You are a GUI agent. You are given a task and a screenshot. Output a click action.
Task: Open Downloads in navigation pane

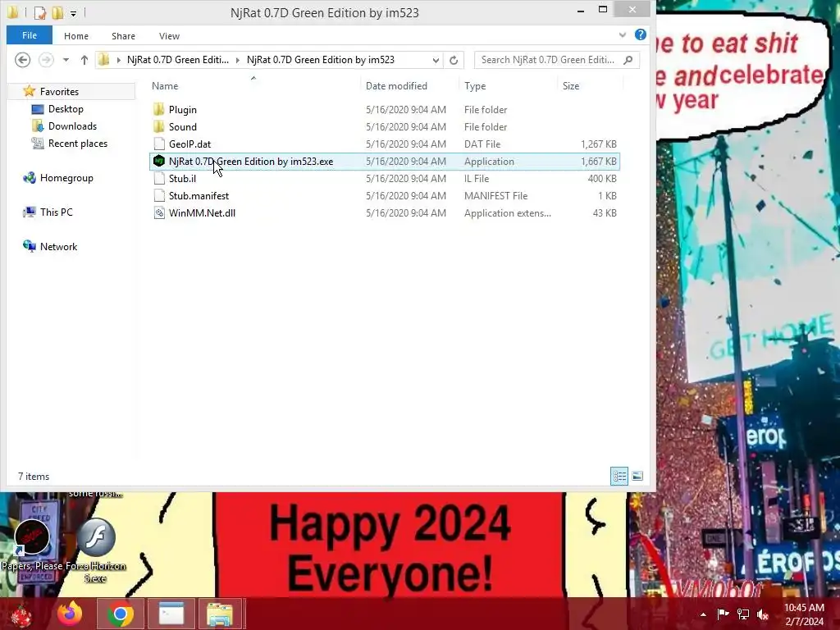point(72,126)
